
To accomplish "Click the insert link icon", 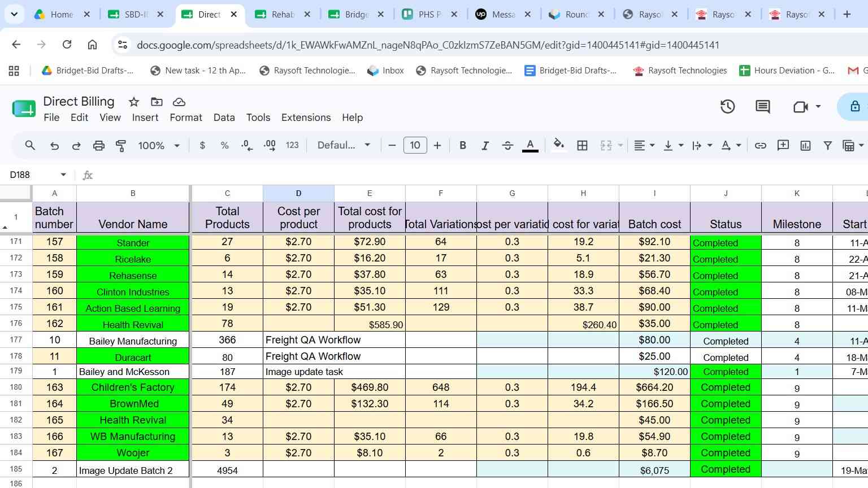I will click(761, 146).
